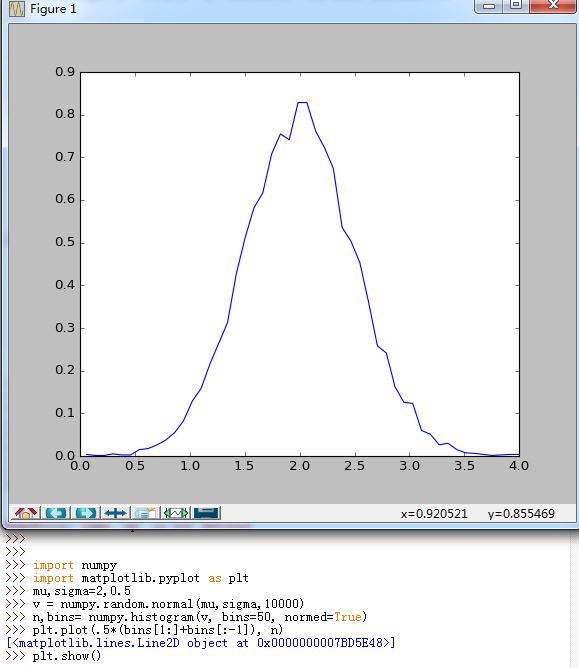Click the 0.8 y-axis tick label
The height and width of the screenshot is (668, 579).
click(65, 114)
